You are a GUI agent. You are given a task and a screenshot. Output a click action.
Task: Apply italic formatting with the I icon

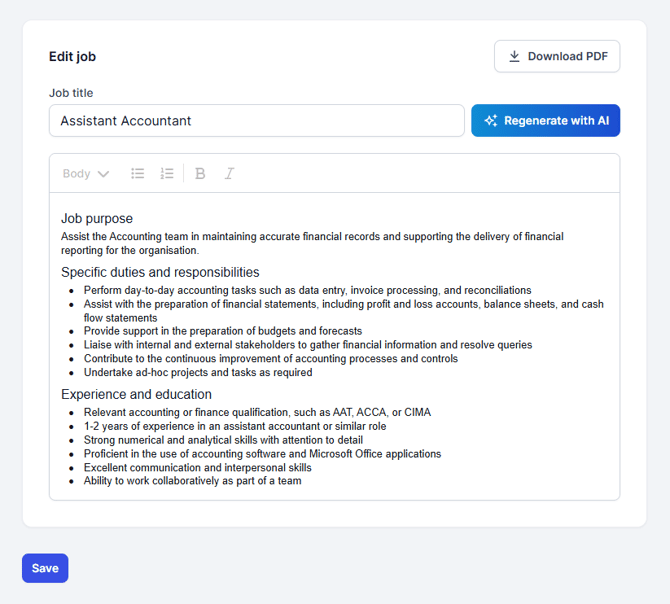click(x=229, y=173)
